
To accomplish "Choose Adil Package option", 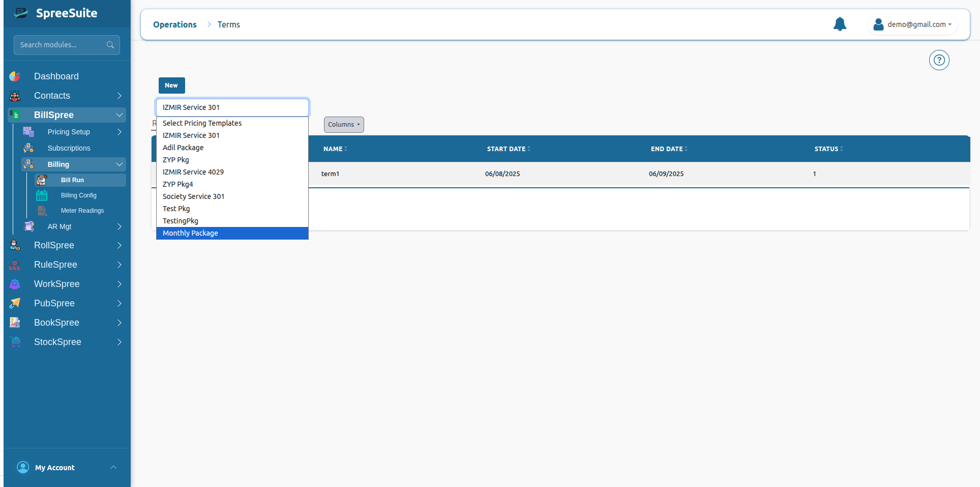I will pyautogui.click(x=232, y=148).
